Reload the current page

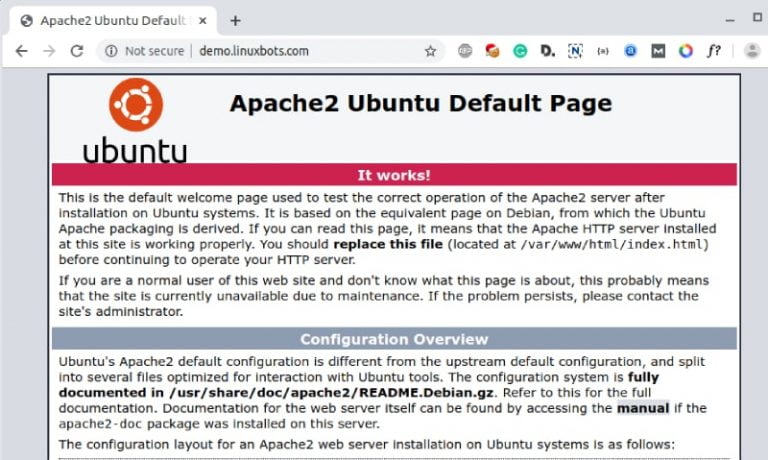coord(77,51)
